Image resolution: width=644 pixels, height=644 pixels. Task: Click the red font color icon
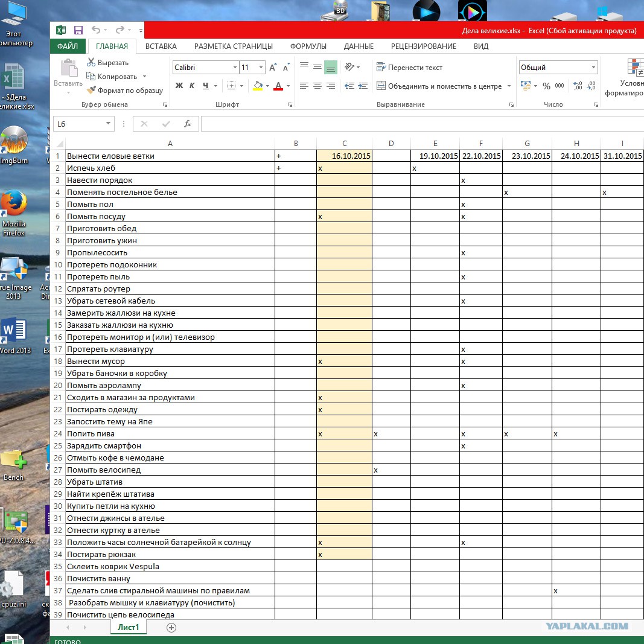click(x=278, y=86)
